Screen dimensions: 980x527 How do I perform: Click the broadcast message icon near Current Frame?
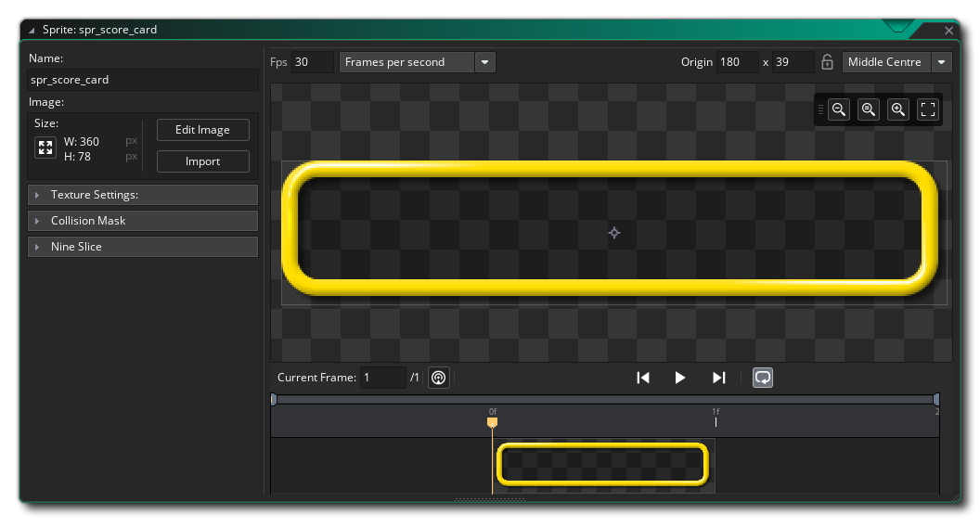[x=439, y=378]
